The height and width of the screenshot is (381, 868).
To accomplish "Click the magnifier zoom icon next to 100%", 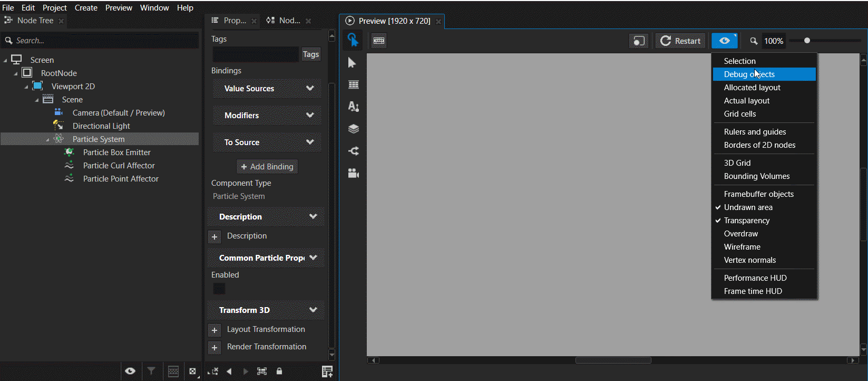I will (x=754, y=41).
